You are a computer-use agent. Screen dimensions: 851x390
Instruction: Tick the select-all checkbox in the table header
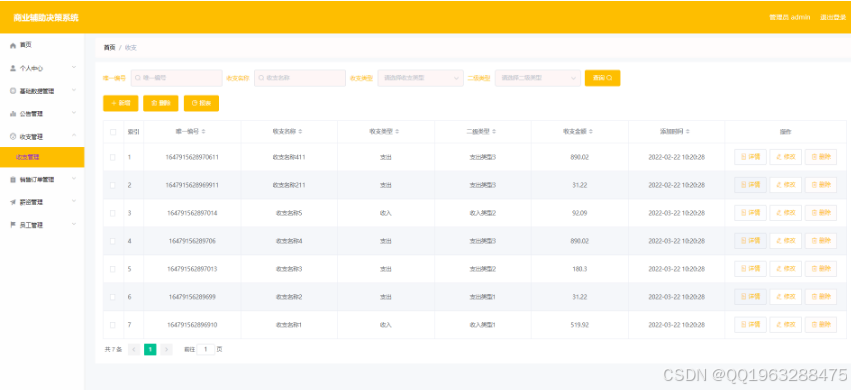pos(113,132)
